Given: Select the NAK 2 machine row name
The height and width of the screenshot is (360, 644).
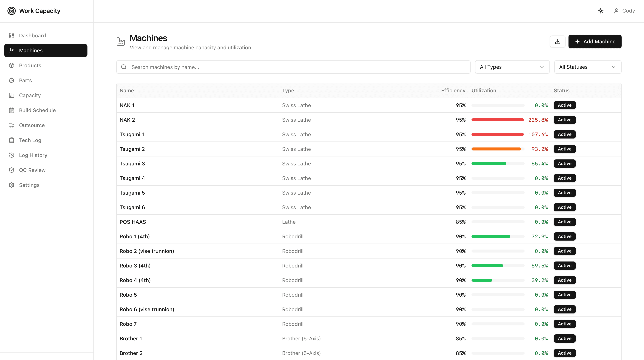Looking at the screenshot, I should click(127, 120).
